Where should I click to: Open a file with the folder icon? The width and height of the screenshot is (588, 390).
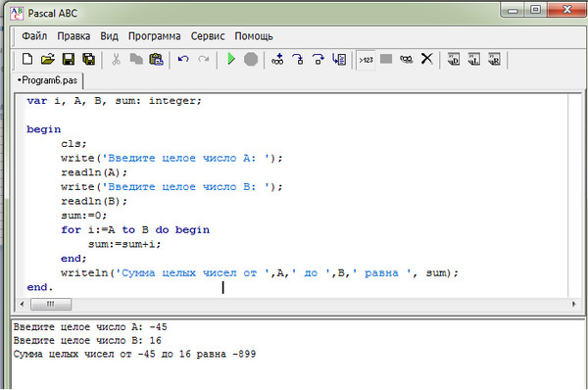48,59
